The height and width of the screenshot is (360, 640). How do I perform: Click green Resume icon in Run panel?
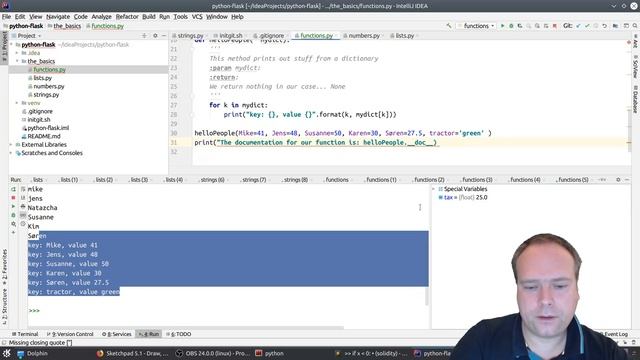click(x=13, y=207)
